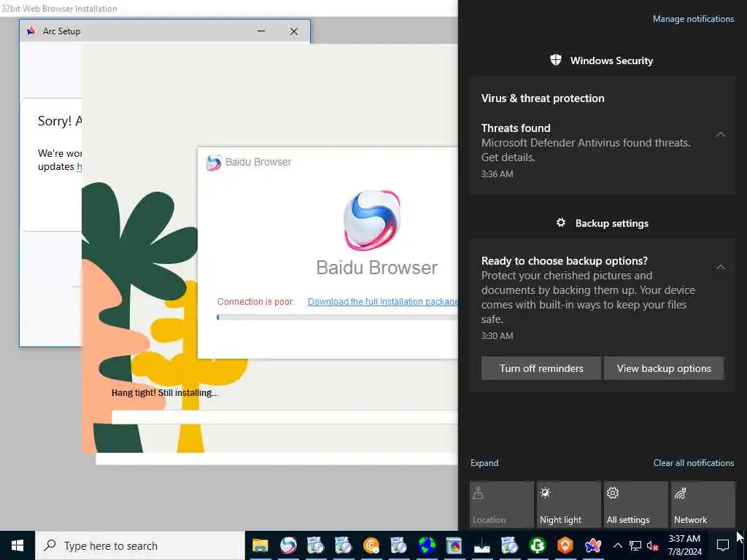Click the Type here to search box

140,545
